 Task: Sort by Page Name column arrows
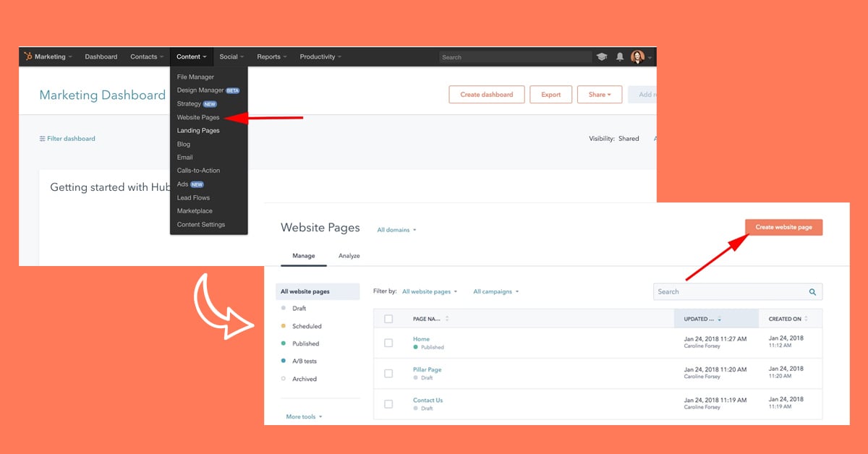pos(447,319)
